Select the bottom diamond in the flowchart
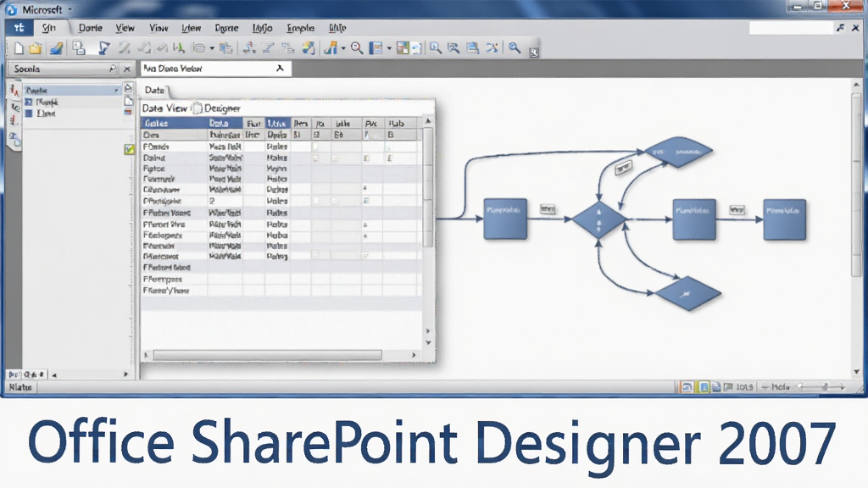 pos(687,294)
